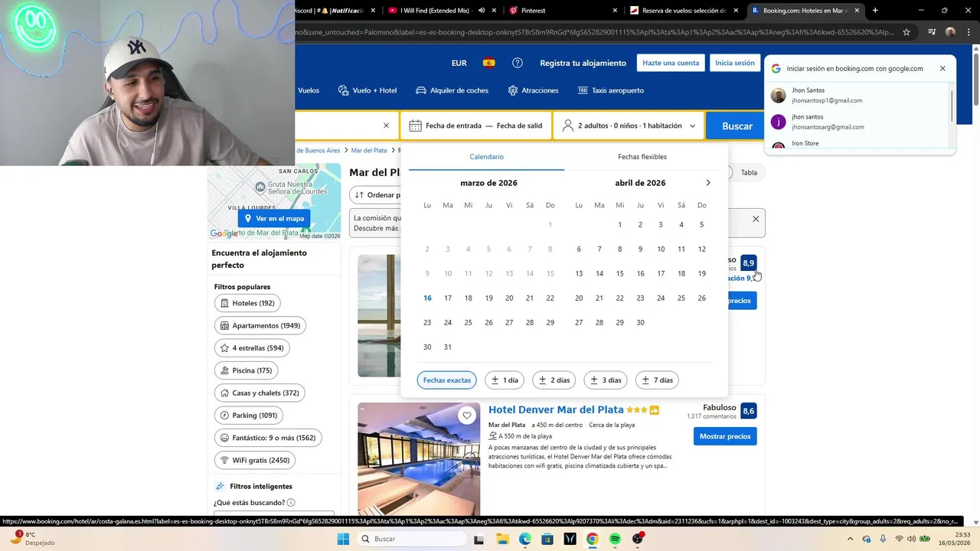Viewport: 980px width, 551px height.
Task: Select ± 1 día flexibility option
Action: (x=505, y=380)
